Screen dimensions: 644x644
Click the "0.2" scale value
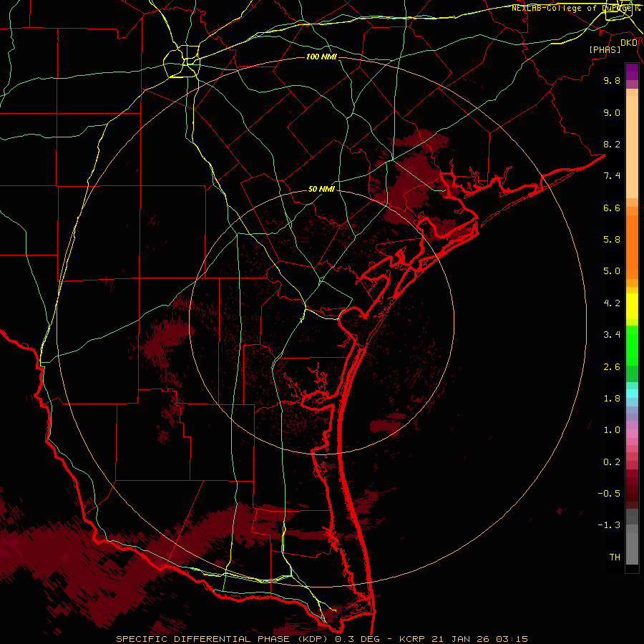pyautogui.click(x=612, y=462)
